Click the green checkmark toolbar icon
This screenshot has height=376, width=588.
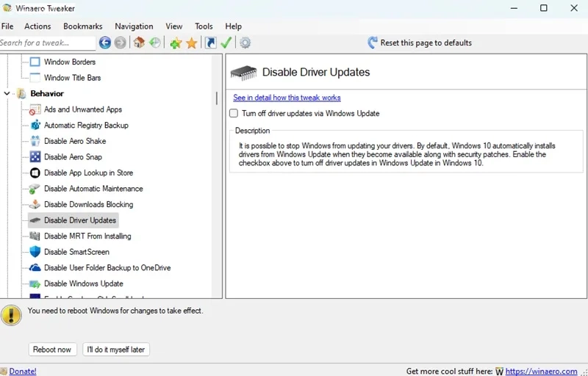pos(226,43)
